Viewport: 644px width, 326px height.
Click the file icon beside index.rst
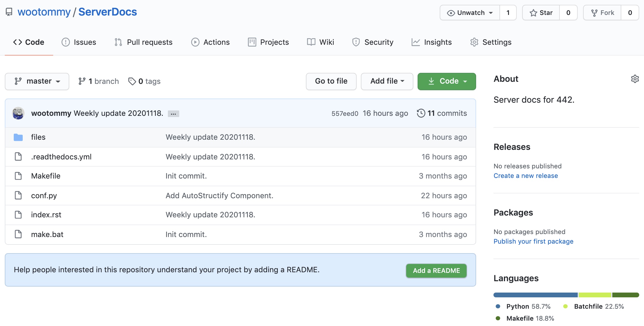[x=18, y=215]
